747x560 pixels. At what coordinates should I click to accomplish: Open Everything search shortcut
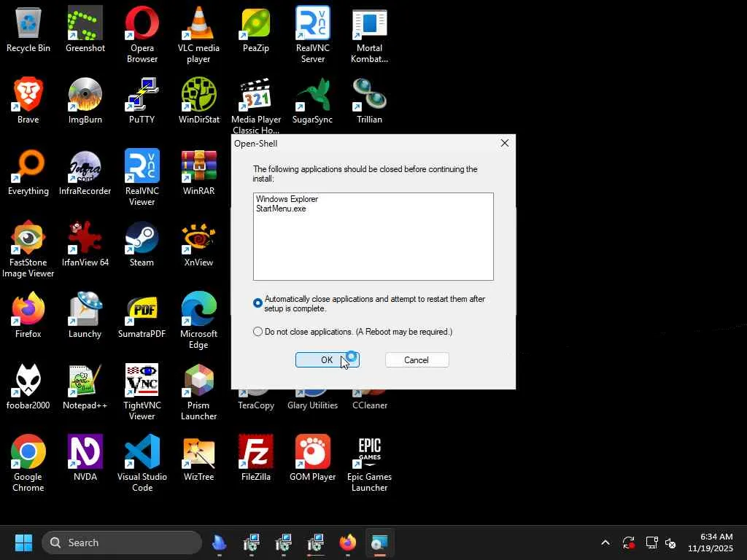tap(28, 172)
